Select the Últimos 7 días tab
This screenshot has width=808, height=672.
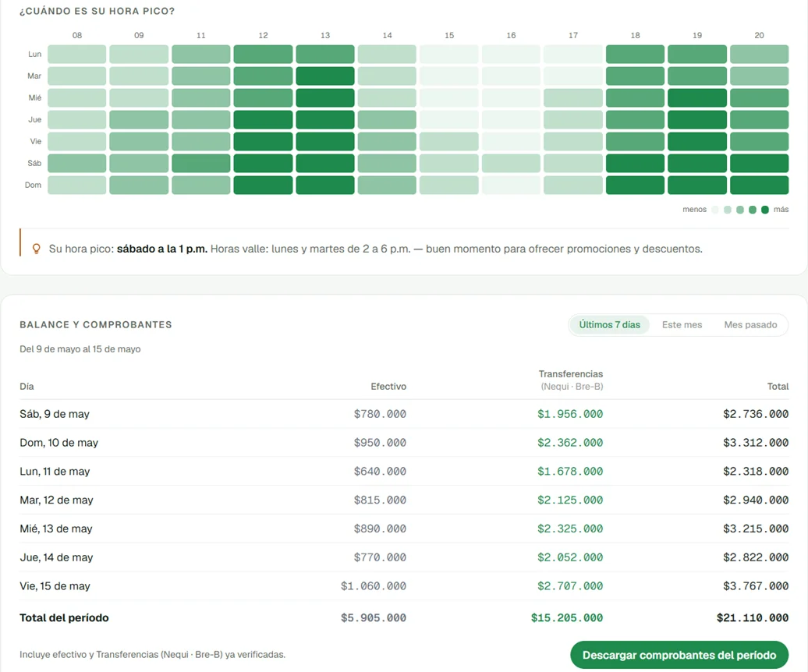coord(609,325)
